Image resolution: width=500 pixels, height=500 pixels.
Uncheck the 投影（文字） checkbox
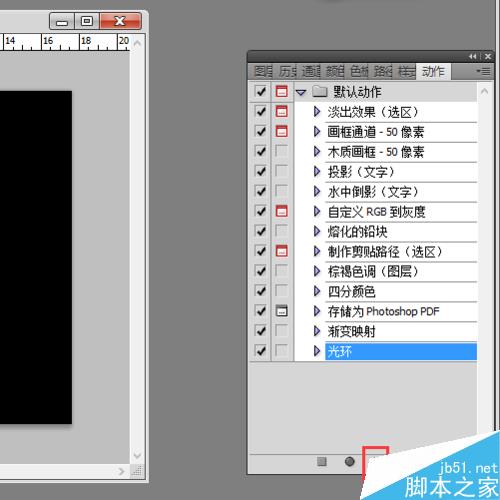[260, 171]
